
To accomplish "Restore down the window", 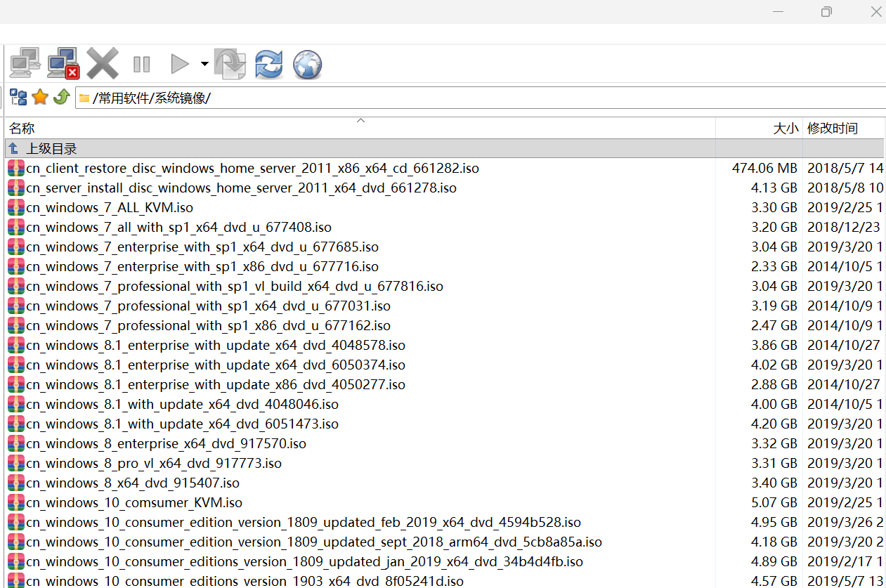I will coord(826,11).
